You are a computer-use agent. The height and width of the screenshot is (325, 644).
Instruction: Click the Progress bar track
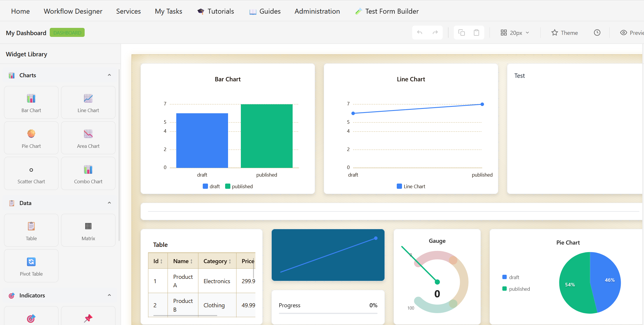click(328, 313)
